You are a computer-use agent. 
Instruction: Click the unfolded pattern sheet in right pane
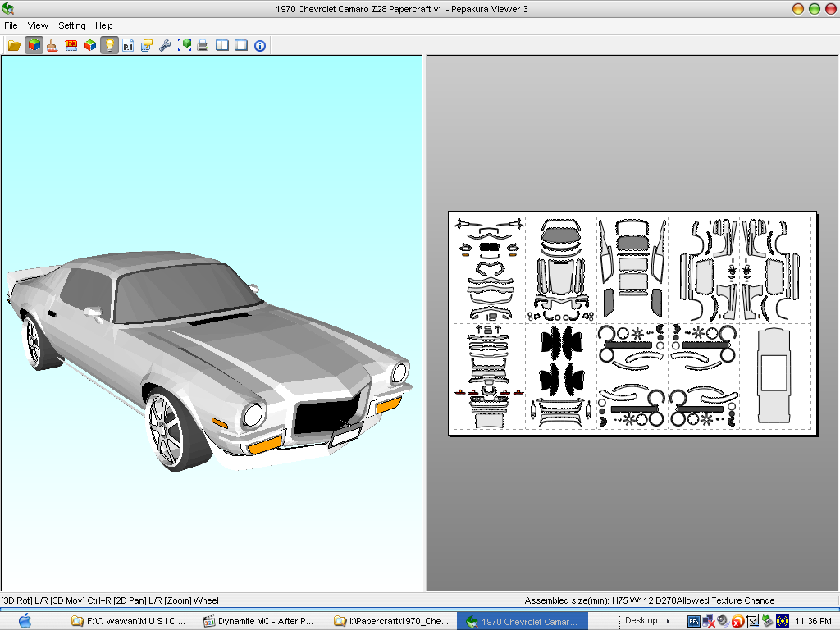click(632, 323)
